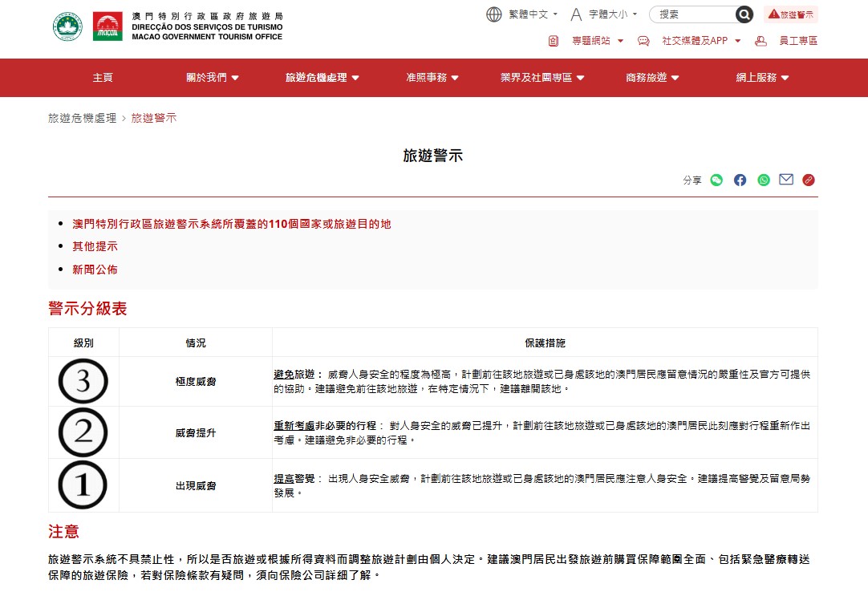Click the globe language icon
The width and height of the screenshot is (868, 592).
point(494,14)
